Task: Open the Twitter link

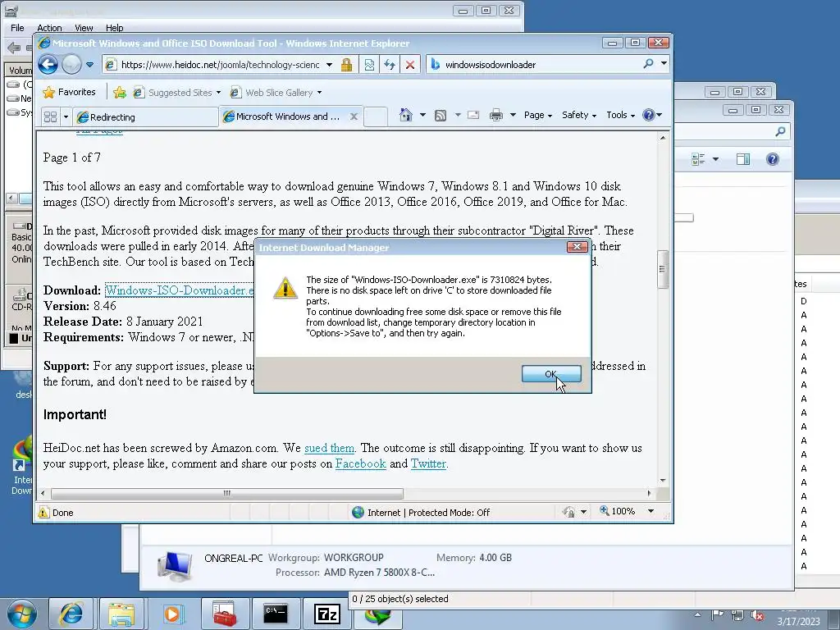Action: click(x=428, y=463)
